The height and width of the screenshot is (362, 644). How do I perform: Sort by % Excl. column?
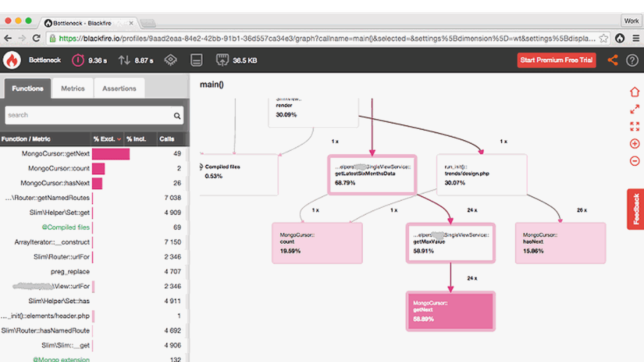click(107, 139)
